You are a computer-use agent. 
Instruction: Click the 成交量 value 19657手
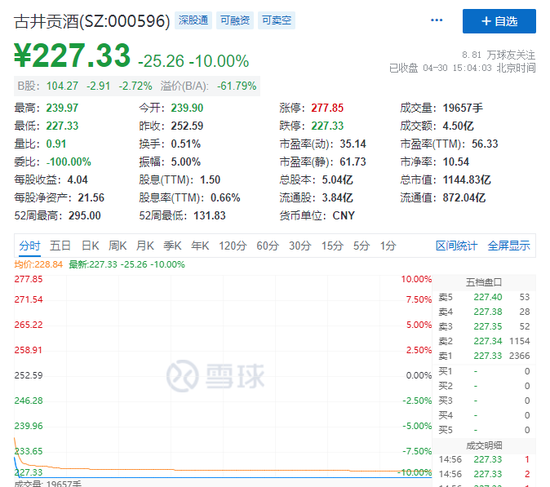pos(463,108)
